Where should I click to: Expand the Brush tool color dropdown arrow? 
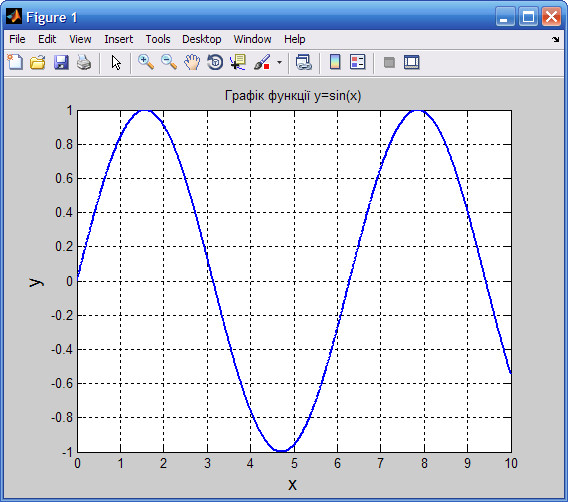click(279, 63)
